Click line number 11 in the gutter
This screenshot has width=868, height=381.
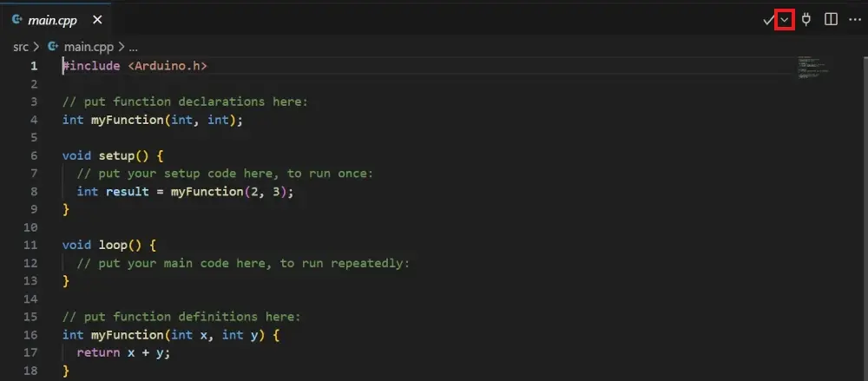[x=33, y=245]
